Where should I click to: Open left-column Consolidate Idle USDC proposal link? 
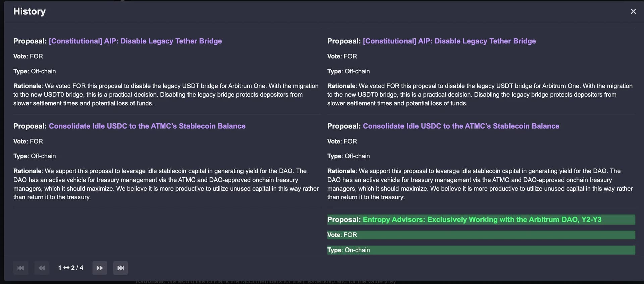pos(147,126)
